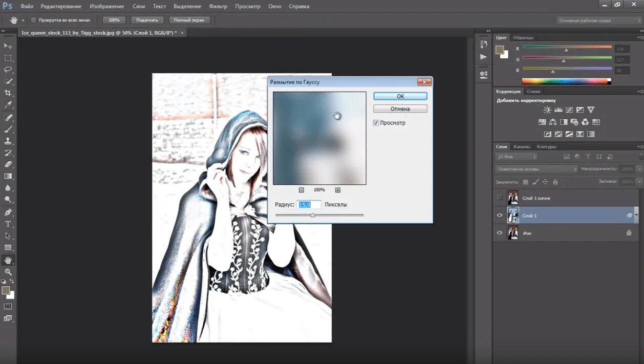Toggle Просмотр preview checkbox
This screenshot has width=644, height=364.
[x=376, y=123]
